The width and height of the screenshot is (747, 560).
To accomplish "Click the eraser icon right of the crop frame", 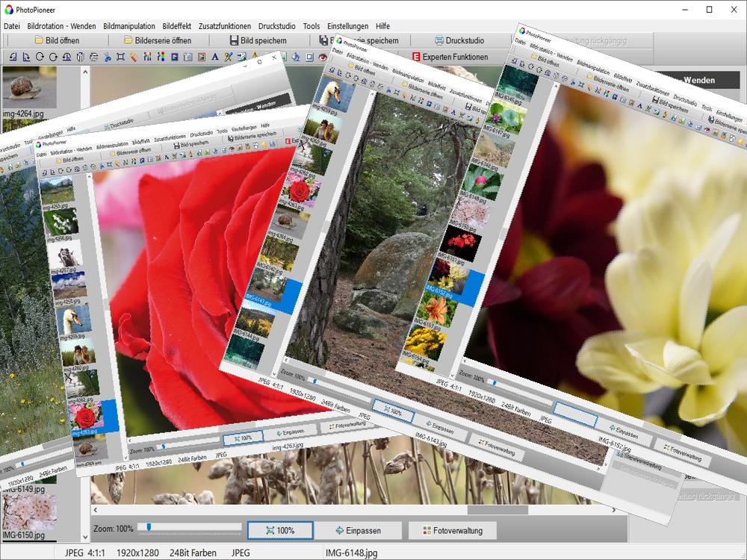I will (133, 57).
